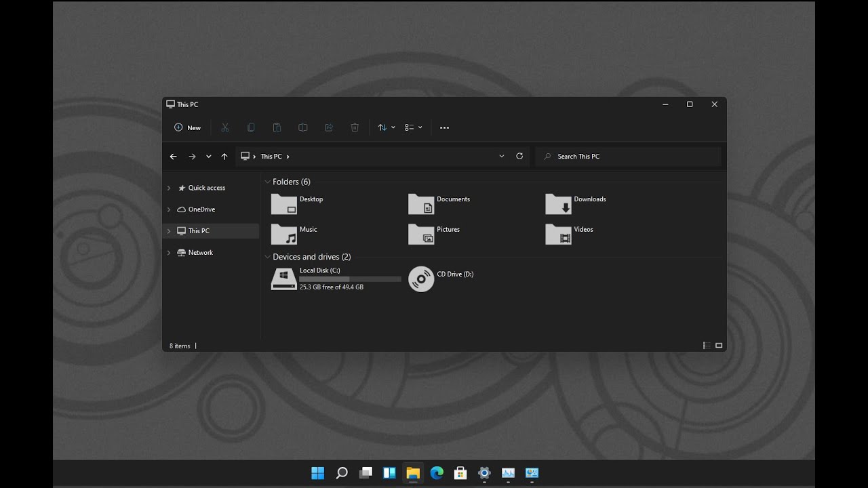Image resolution: width=868 pixels, height=488 pixels.
Task: Click the Share icon in toolbar
Action: pyautogui.click(x=329, y=127)
